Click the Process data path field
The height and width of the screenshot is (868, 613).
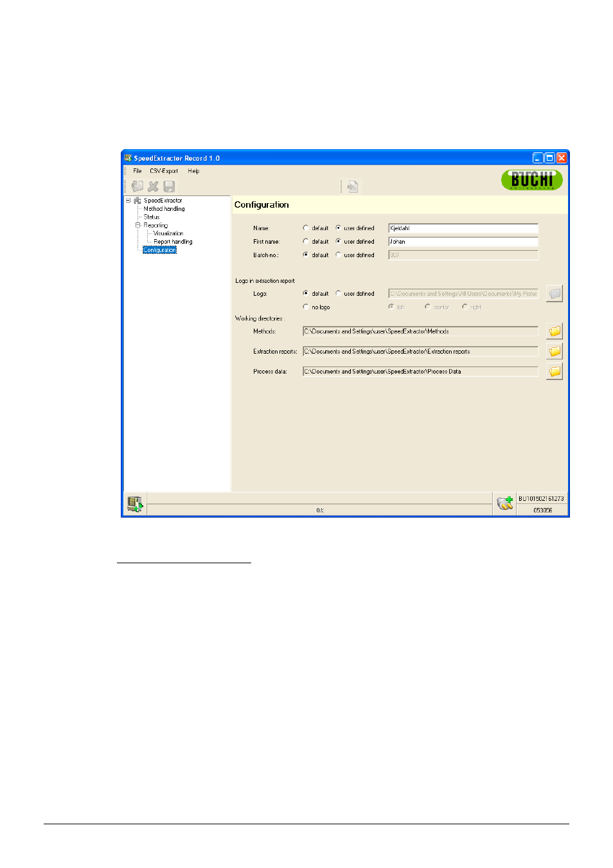point(420,372)
